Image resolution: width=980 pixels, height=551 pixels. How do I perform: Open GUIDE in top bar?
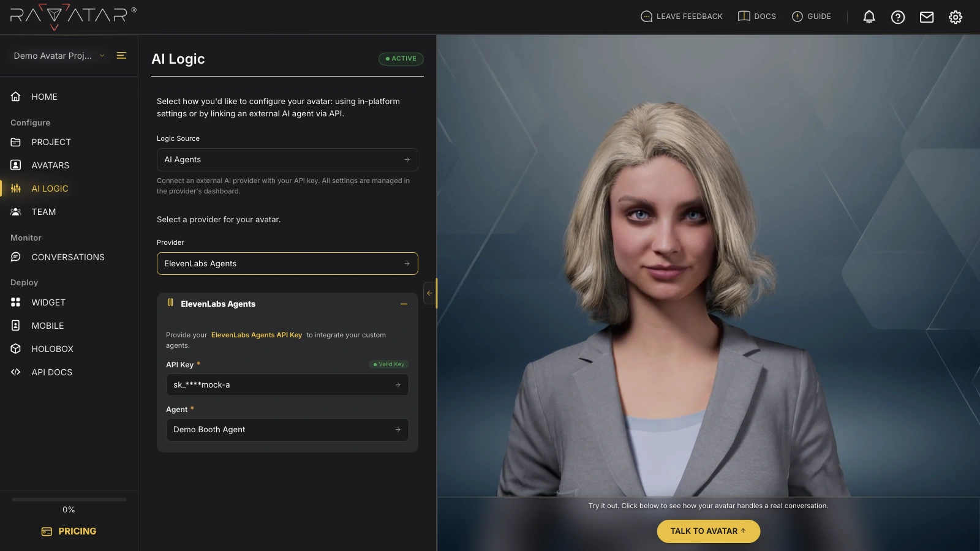click(812, 17)
